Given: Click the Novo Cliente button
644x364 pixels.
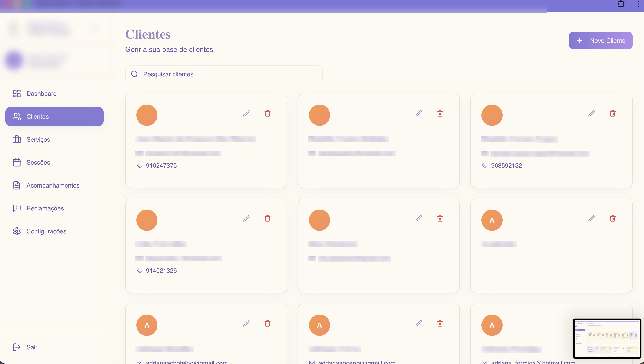Looking at the screenshot, I should 601,41.
